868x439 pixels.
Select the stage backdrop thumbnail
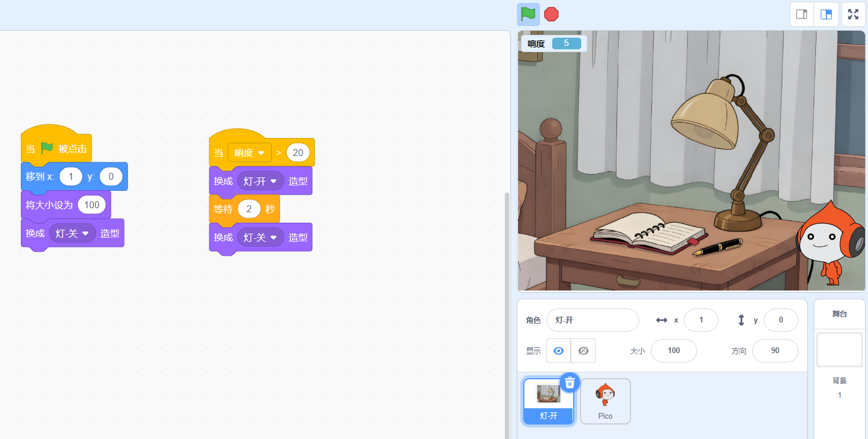840,350
